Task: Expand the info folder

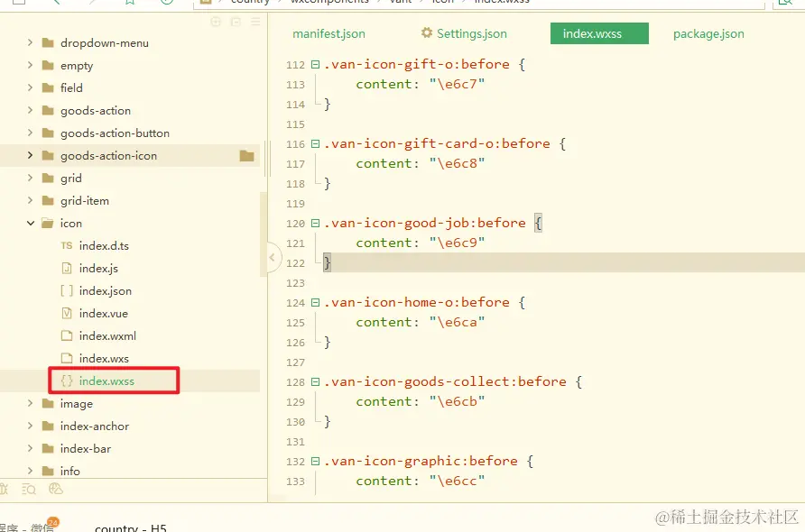Action: pyautogui.click(x=30, y=471)
